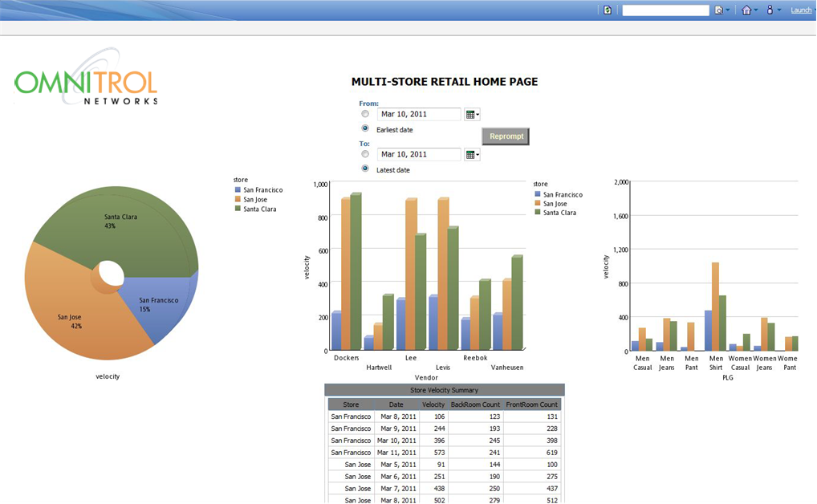Open the To date calendar picker
817x504 pixels.
click(x=472, y=155)
